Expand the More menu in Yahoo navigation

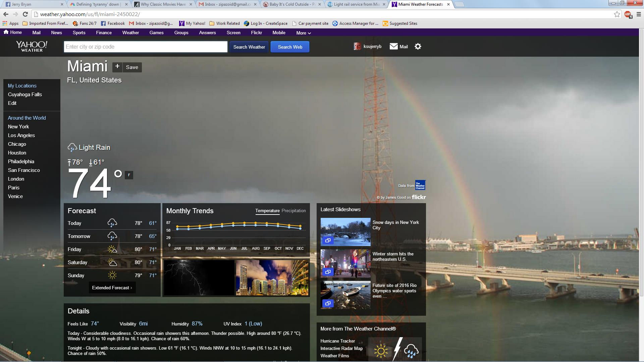(x=303, y=33)
